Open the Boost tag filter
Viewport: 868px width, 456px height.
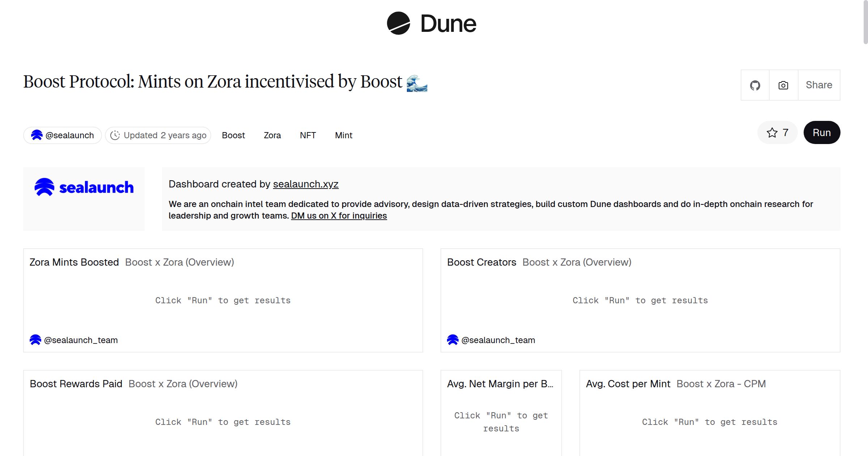point(233,135)
